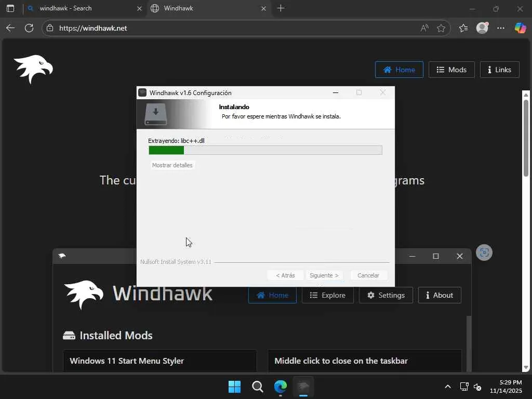Image resolution: width=532 pixels, height=399 pixels.
Task: Click the Installed Mods heading
Action: [x=116, y=336]
